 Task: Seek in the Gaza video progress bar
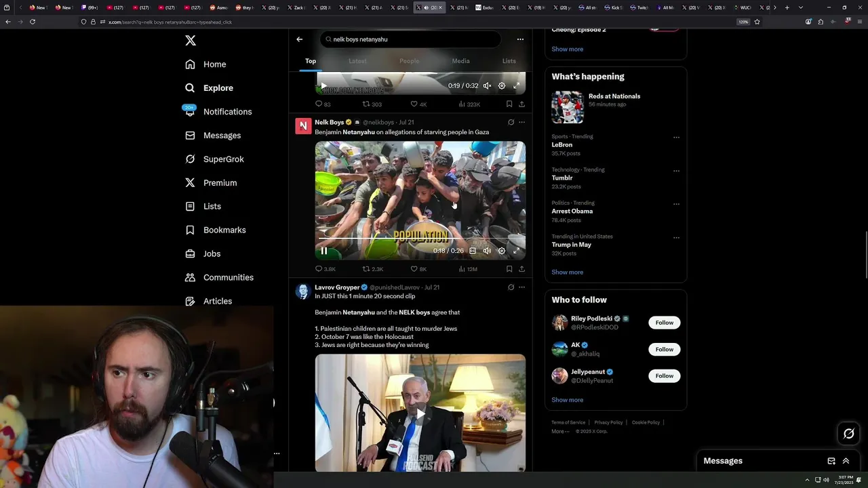click(420, 239)
